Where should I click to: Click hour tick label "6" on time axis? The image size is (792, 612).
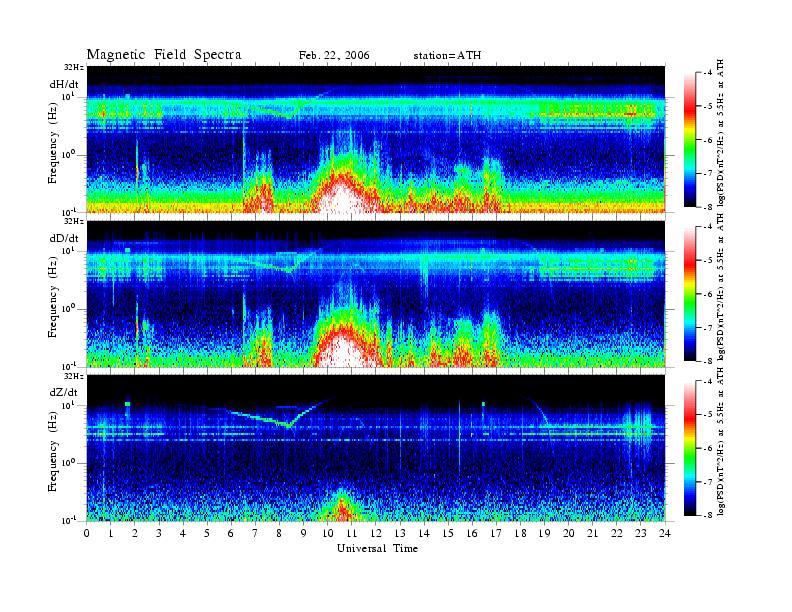pos(231,533)
